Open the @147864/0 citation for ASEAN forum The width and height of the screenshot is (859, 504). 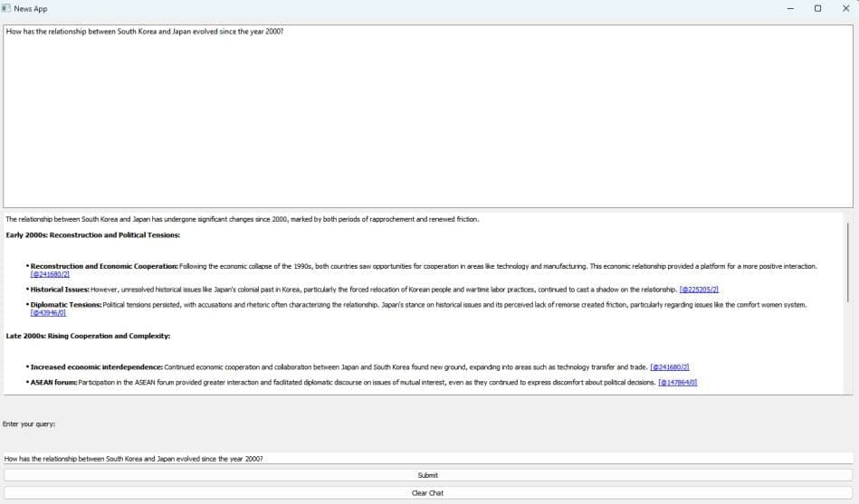click(677, 383)
